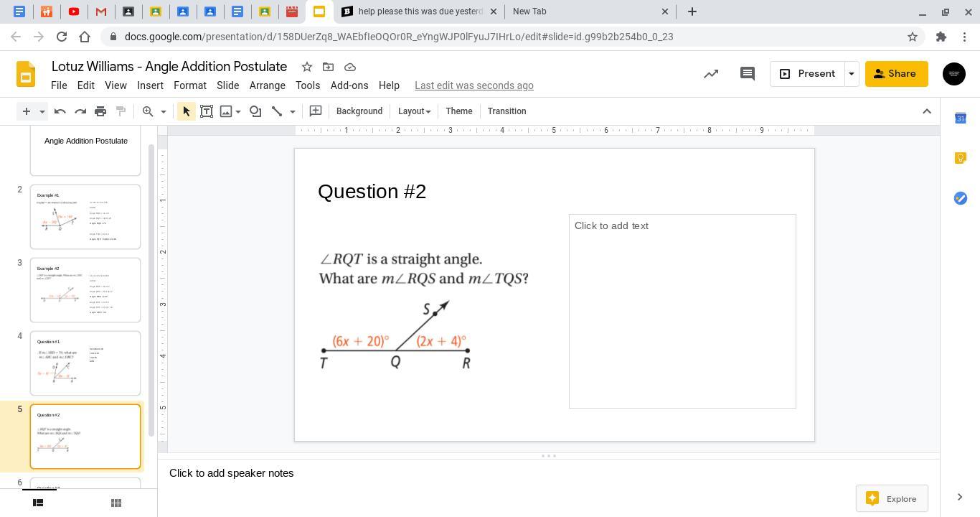Open the Explore button
This screenshot has width=980, height=517.
click(891, 498)
